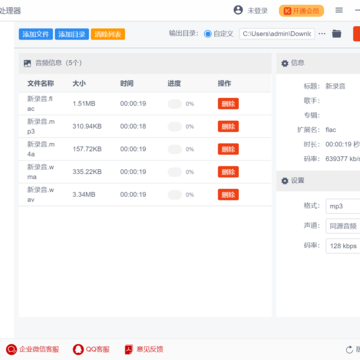Click progress bar of 新录音.mp3 row
This screenshot has height=360, width=360.
(175, 126)
